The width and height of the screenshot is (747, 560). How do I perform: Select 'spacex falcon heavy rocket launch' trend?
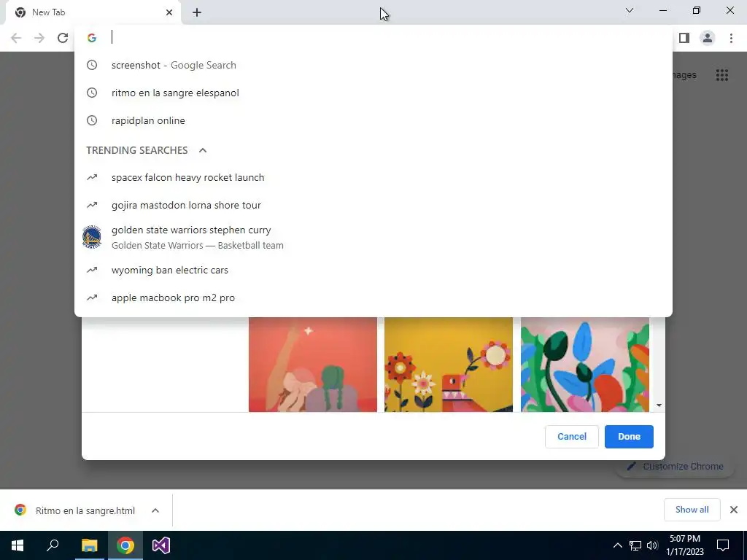tap(373, 178)
